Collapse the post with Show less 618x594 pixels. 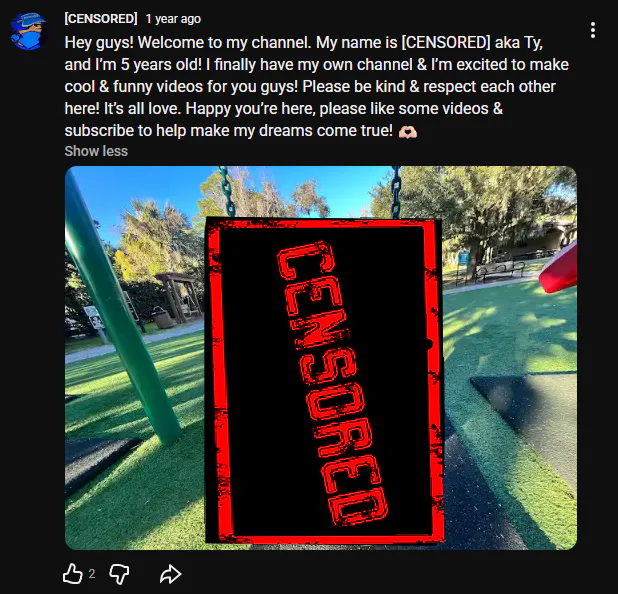96,151
